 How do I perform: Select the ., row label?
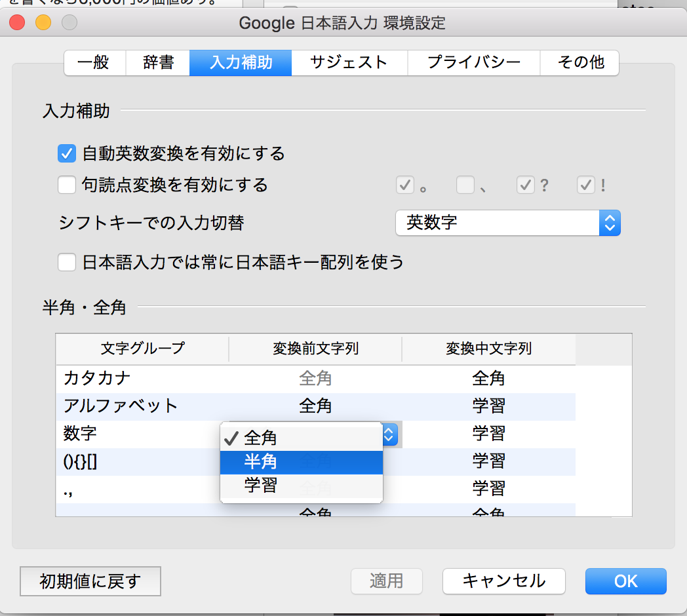[x=68, y=492]
